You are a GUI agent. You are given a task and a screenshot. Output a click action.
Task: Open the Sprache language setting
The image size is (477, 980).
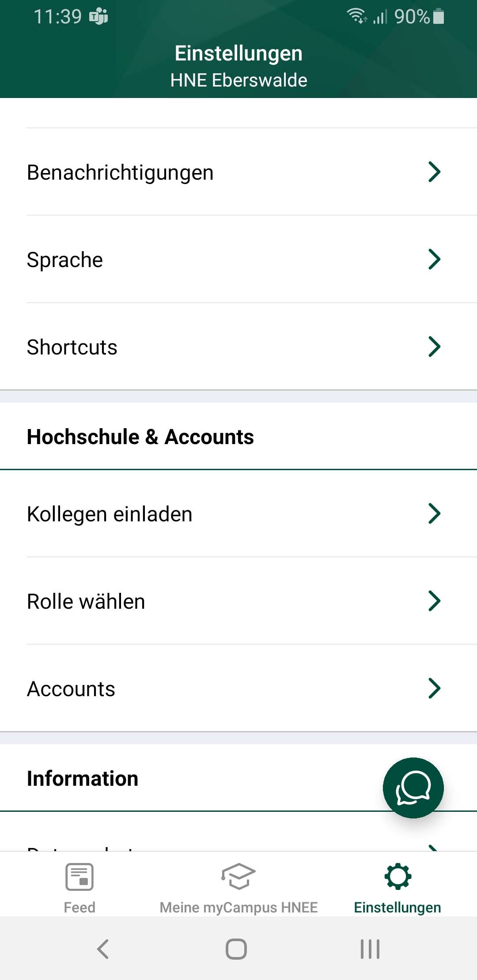coord(65,260)
